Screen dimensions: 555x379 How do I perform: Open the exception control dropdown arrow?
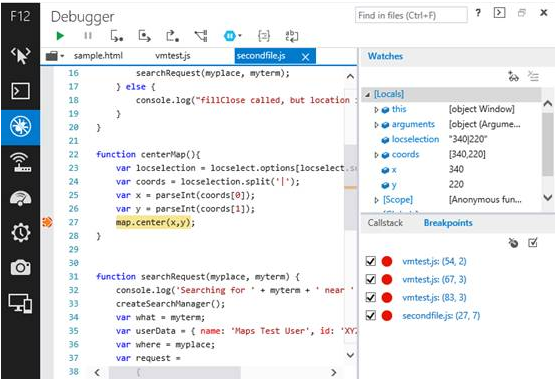pyautogui.click(x=240, y=36)
